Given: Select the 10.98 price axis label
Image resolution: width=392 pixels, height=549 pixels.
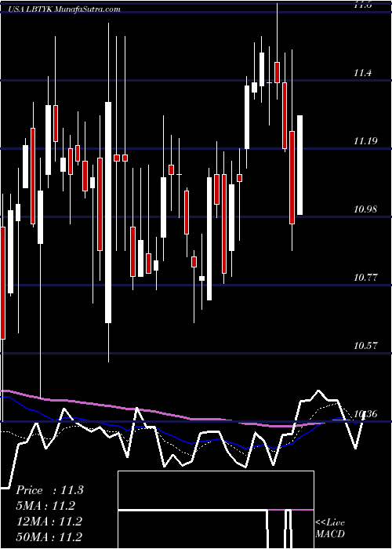Looking at the screenshot, I should 365,209.
